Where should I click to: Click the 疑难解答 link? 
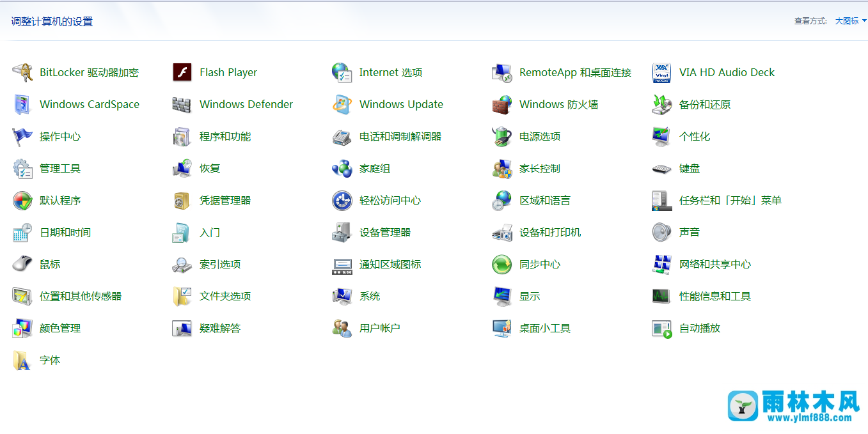(x=220, y=329)
